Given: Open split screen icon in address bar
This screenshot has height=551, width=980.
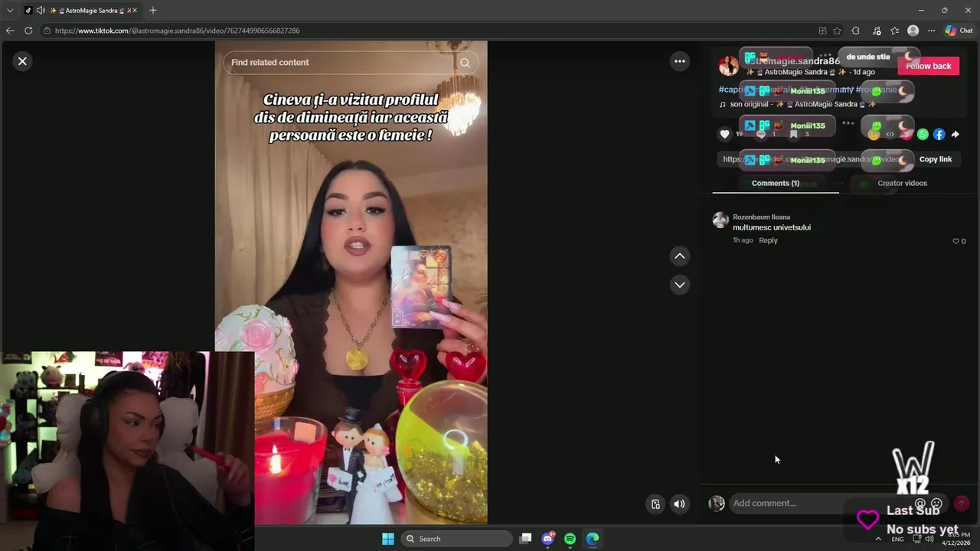Looking at the screenshot, I should click(822, 31).
